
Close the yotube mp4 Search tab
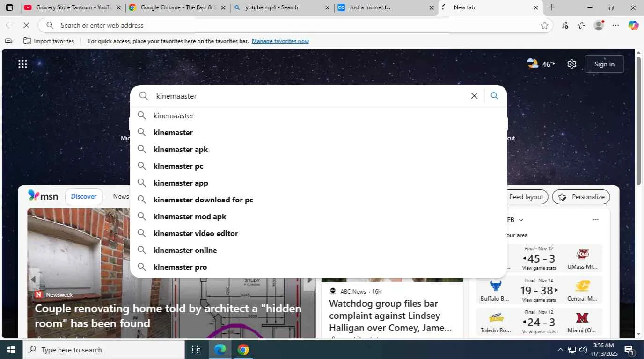327,7
